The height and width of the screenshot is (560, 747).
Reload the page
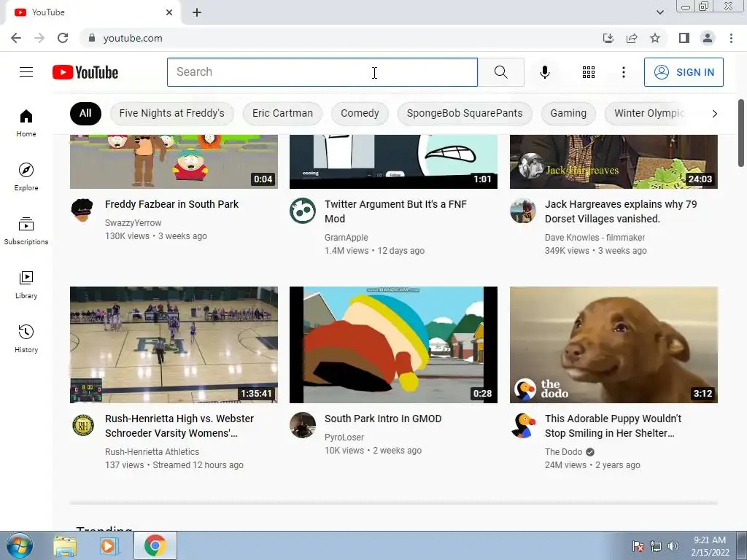coord(63,38)
